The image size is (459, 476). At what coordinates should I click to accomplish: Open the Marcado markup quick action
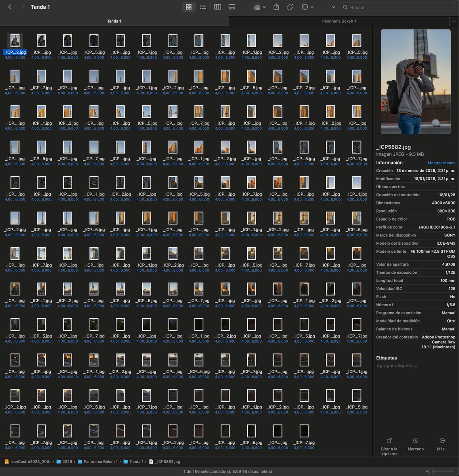click(415, 444)
